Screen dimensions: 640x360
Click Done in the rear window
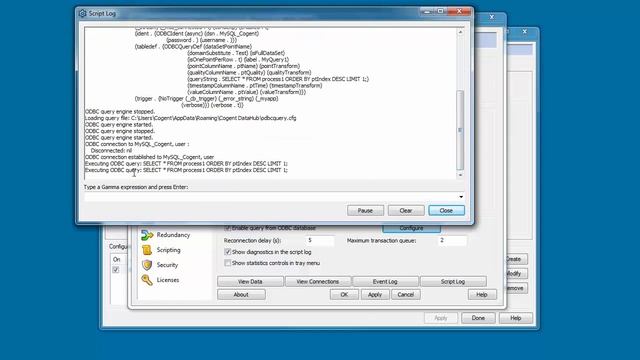point(478,318)
